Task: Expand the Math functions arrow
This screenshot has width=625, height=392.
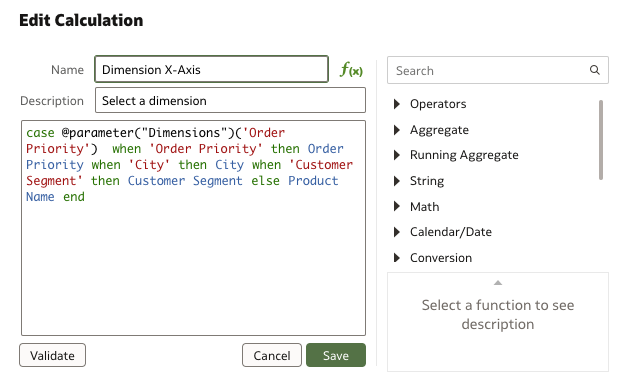Action: click(x=397, y=207)
